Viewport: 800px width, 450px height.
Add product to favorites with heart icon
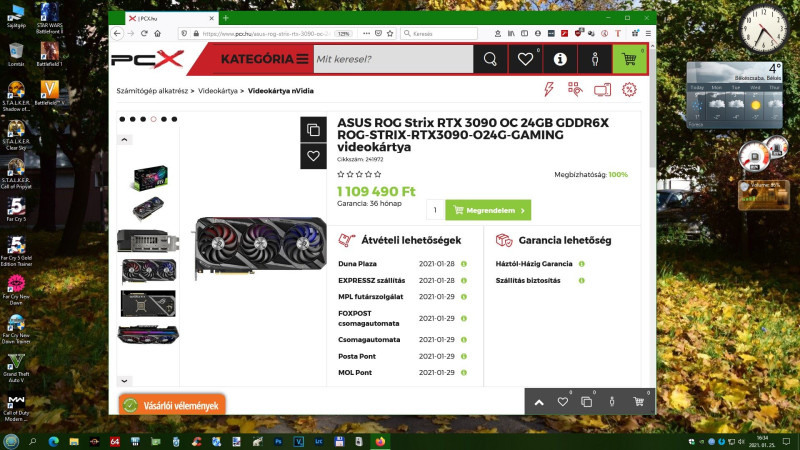313,156
